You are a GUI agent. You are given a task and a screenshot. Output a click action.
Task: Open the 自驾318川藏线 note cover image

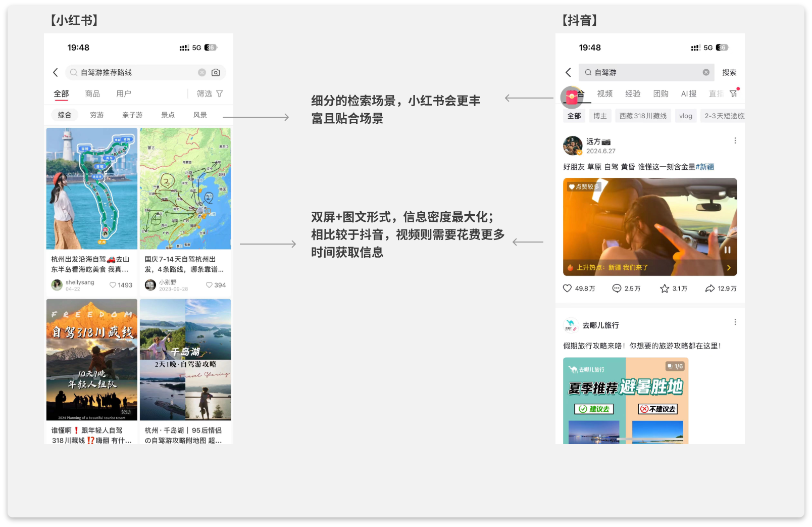92,360
